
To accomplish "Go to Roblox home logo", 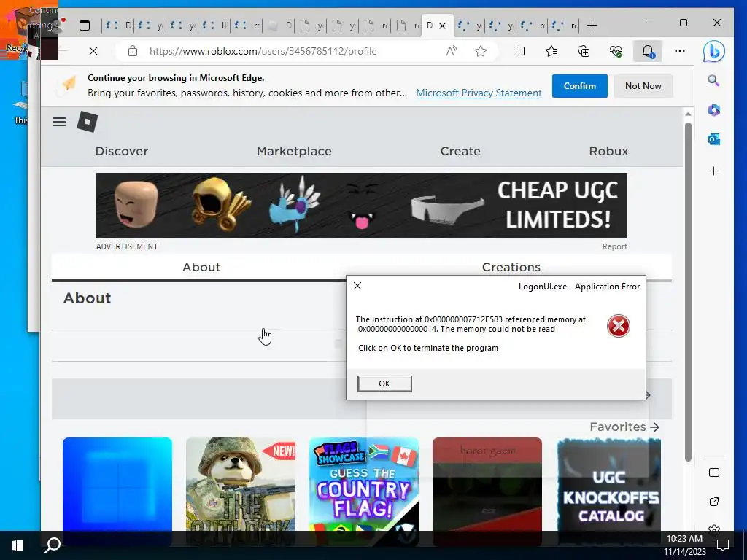I will [88, 122].
